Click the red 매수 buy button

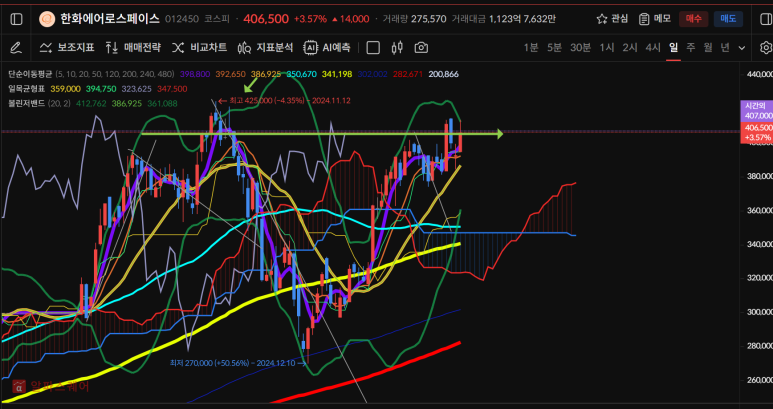(x=693, y=19)
